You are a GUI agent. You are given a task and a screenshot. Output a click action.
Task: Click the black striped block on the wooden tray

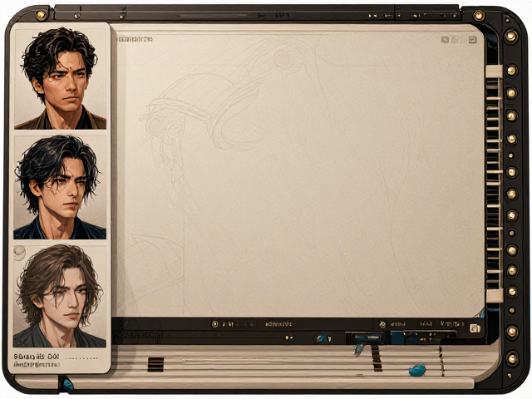click(x=155, y=364)
